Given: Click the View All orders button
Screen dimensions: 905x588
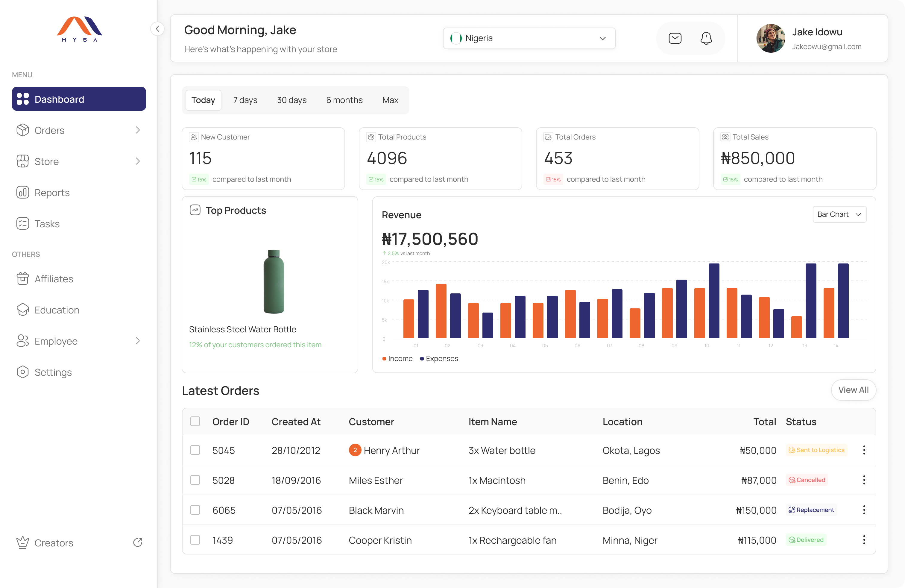Looking at the screenshot, I should pyautogui.click(x=853, y=390).
